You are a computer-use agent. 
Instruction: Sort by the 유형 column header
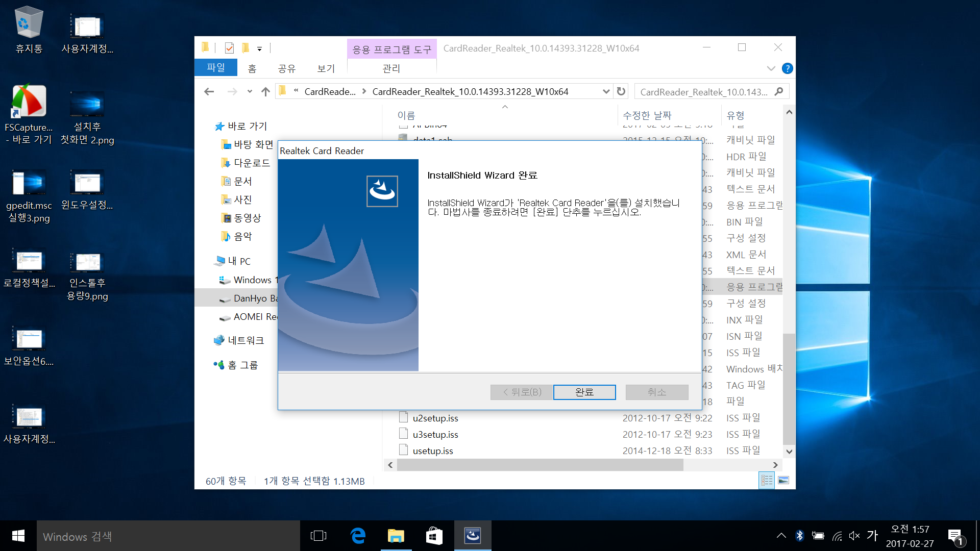tap(736, 115)
